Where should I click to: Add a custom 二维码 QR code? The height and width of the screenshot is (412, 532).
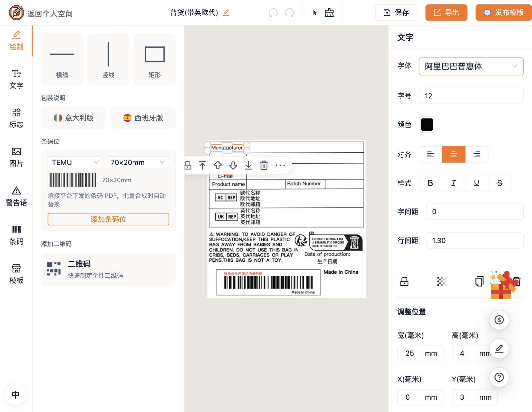coord(108,269)
